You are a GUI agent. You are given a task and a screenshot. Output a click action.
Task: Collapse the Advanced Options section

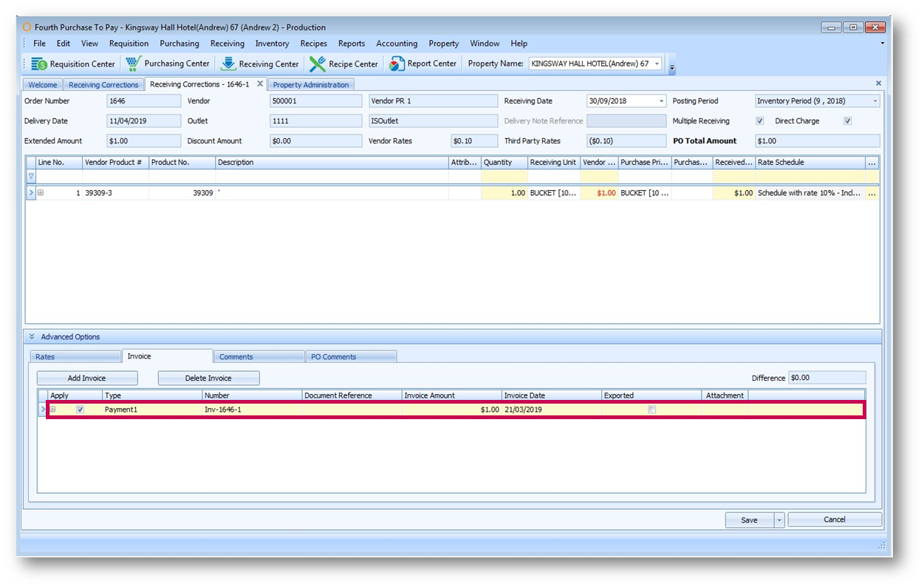click(x=32, y=337)
